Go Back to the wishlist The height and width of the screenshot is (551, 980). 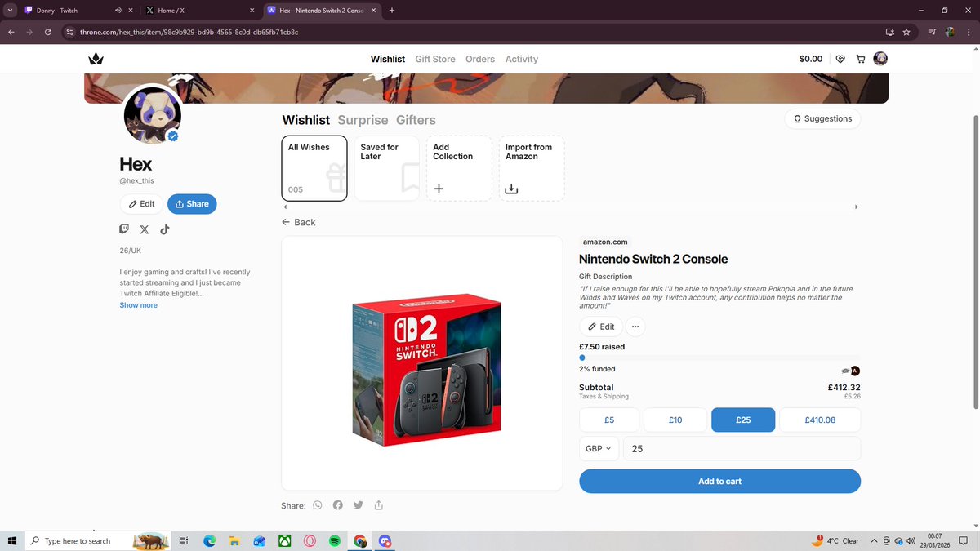(298, 222)
